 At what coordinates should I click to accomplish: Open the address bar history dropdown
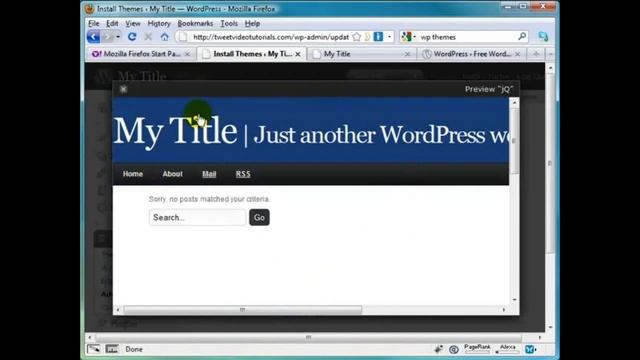coord(389,37)
